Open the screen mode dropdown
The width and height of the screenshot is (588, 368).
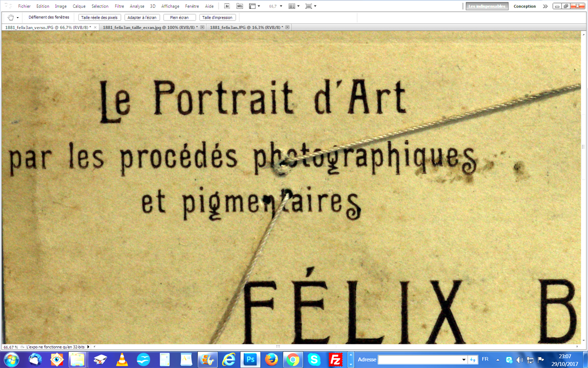(x=311, y=6)
